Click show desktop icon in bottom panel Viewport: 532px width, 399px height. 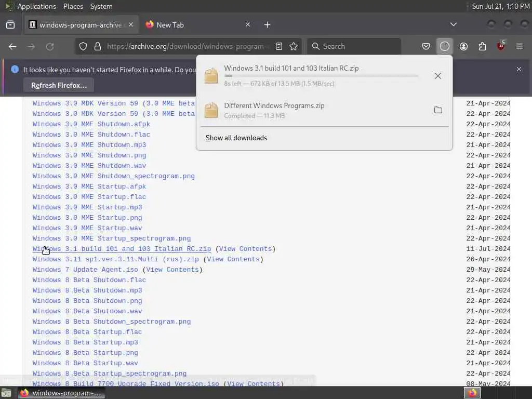(x=6, y=393)
